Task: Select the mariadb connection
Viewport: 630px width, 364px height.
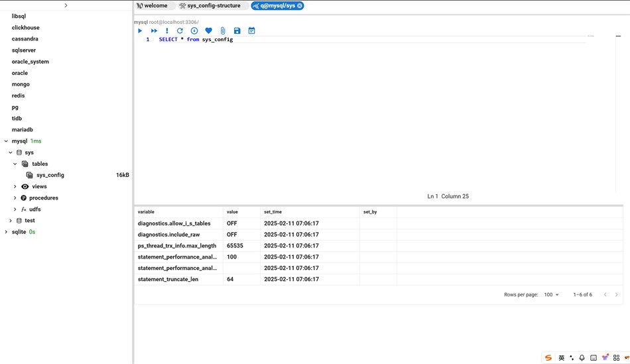Action: coord(22,130)
